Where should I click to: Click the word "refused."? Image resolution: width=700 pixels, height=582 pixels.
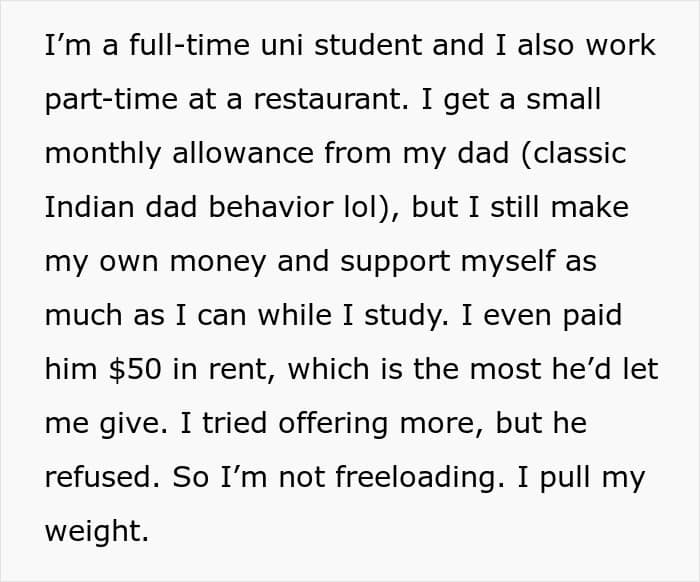(x=103, y=478)
